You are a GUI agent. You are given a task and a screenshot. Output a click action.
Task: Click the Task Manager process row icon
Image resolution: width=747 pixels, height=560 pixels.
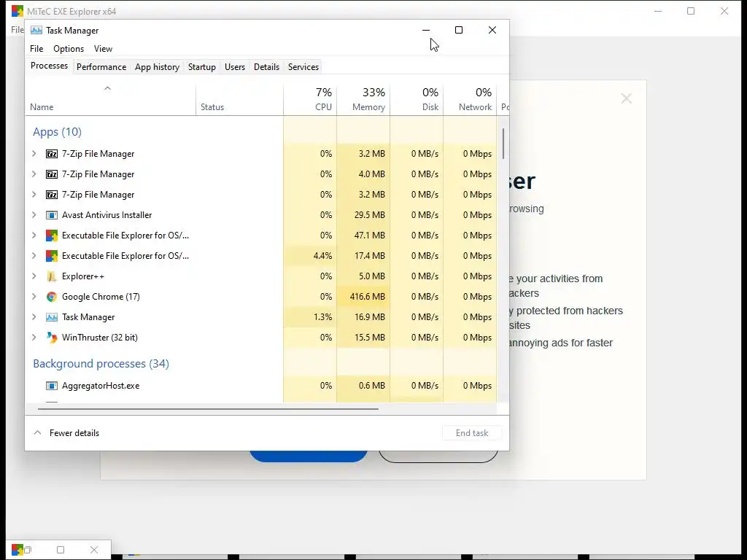(52, 317)
